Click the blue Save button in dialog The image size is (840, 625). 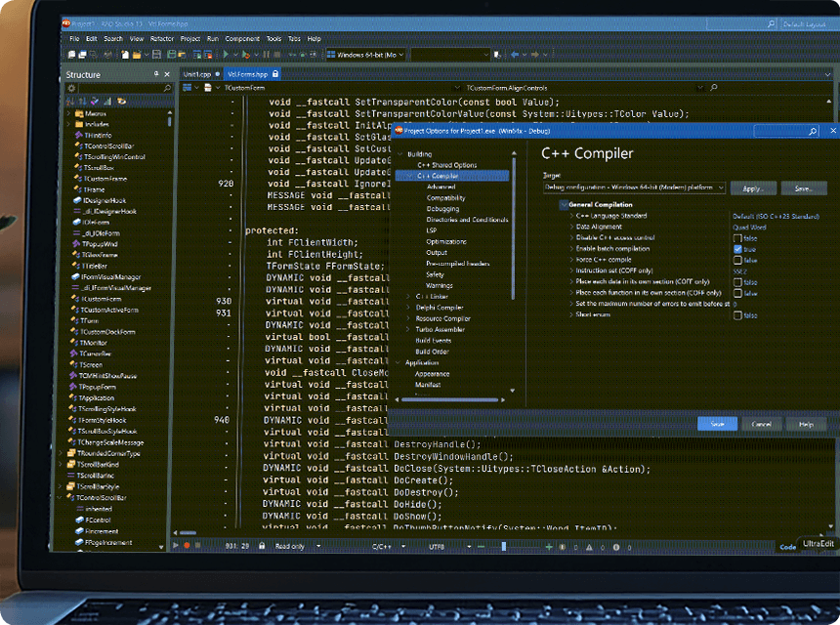click(x=717, y=424)
